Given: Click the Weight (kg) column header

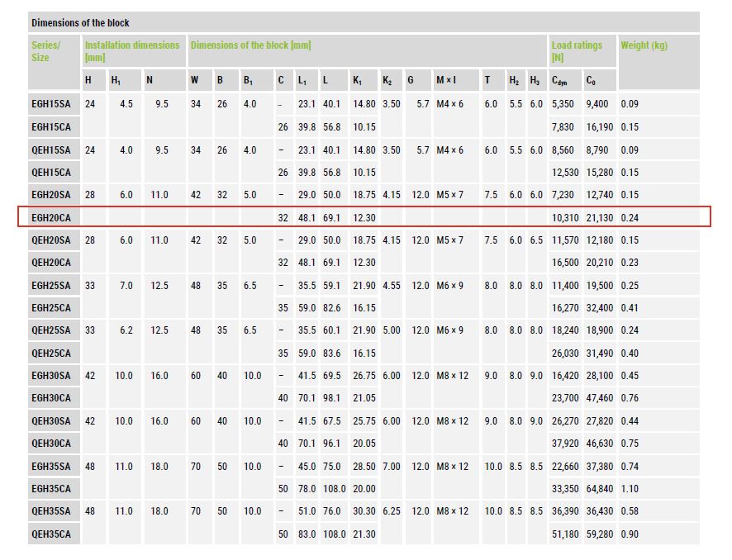Looking at the screenshot, I should point(644,45).
